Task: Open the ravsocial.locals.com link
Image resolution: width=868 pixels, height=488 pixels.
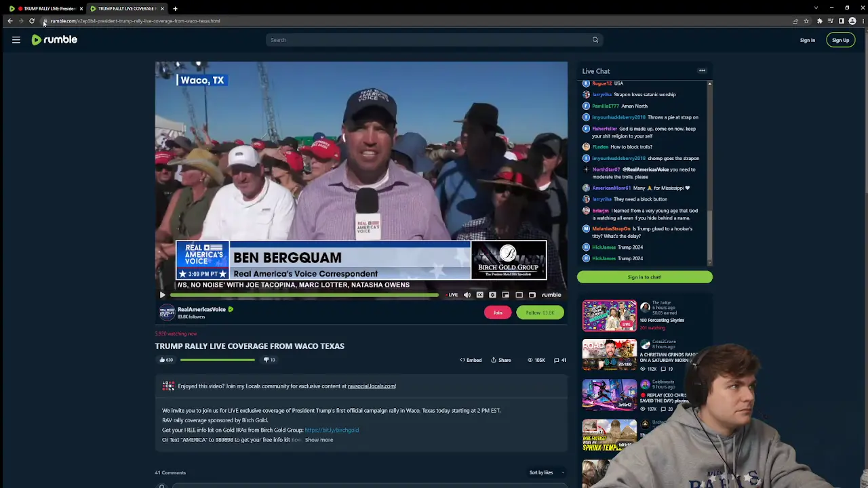Action: pyautogui.click(x=371, y=386)
